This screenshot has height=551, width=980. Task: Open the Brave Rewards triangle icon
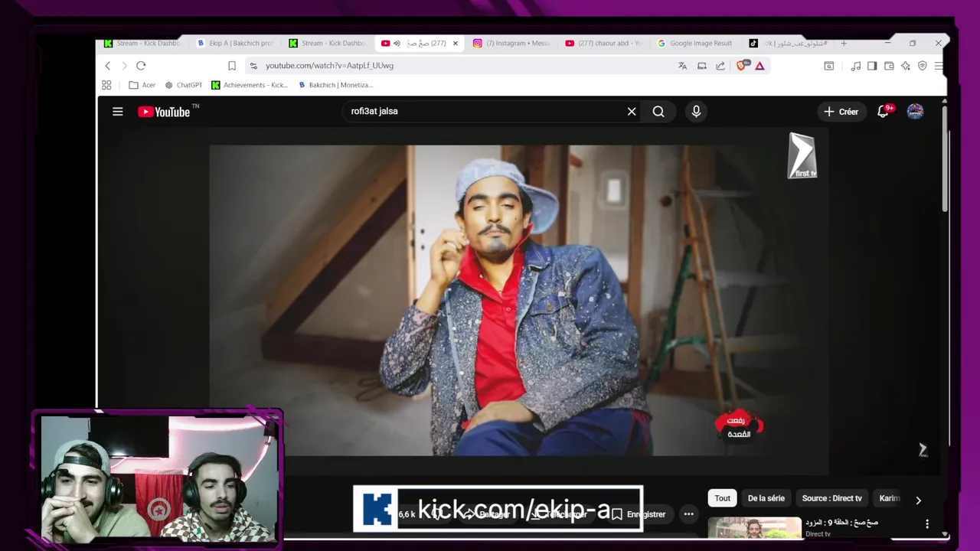click(x=759, y=66)
